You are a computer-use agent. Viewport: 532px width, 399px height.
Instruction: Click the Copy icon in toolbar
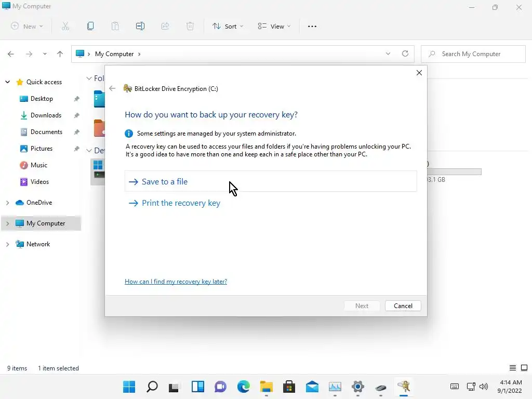click(x=90, y=26)
